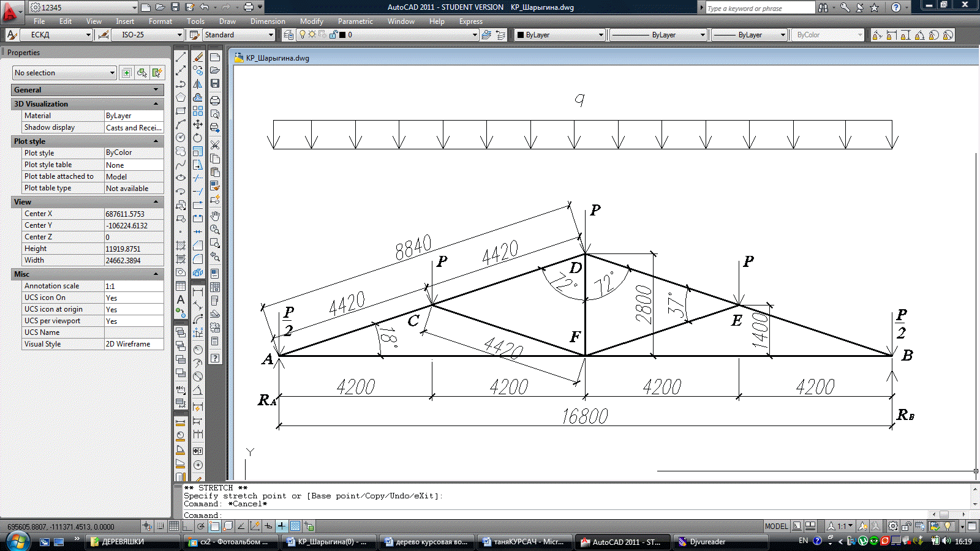980x551 pixels.
Task: Open the Dimension menu
Action: (x=268, y=21)
